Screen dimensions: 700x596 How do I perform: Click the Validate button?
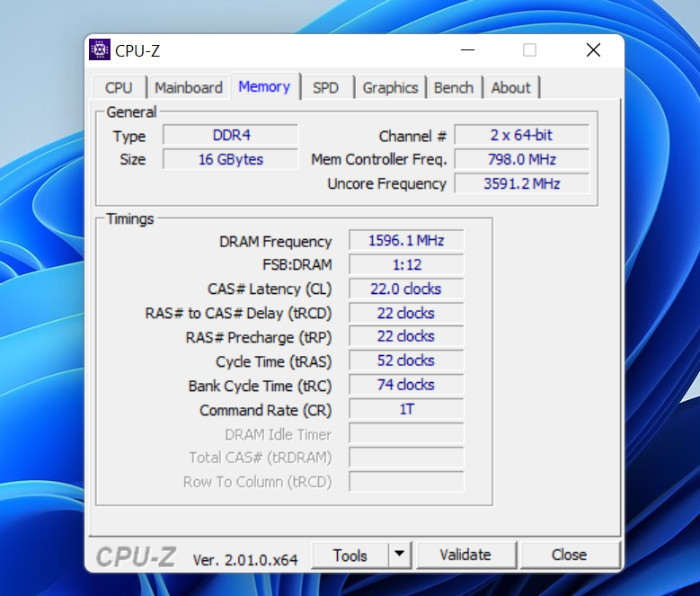pos(465,555)
